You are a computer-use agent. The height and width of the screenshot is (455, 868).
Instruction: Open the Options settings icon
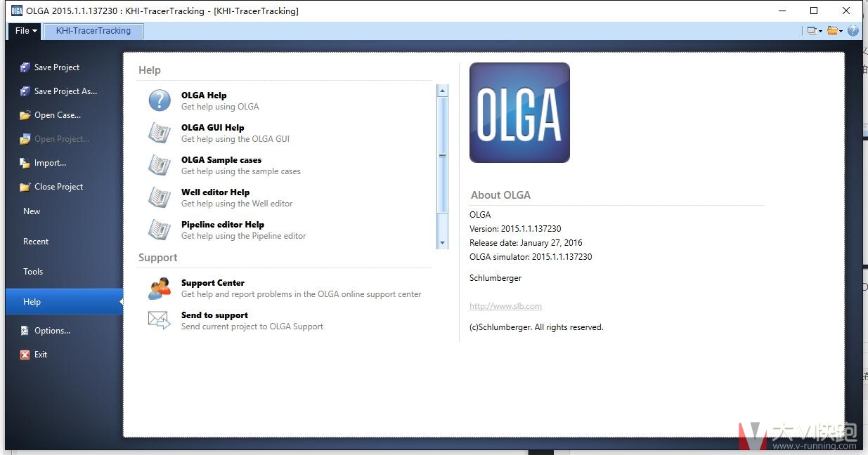pyautogui.click(x=25, y=331)
